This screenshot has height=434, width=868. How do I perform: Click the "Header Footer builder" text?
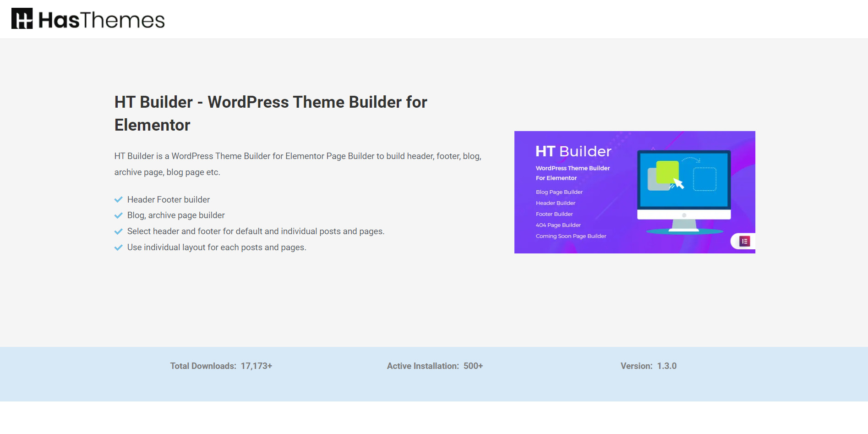tap(169, 200)
